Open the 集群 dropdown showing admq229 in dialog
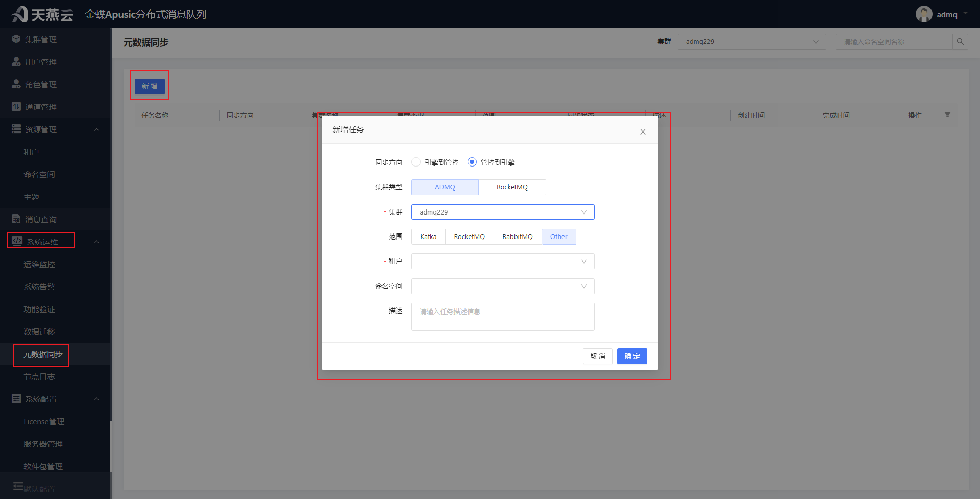Viewport: 980px width, 499px height. pyautogui.click(x=503, y=212)
